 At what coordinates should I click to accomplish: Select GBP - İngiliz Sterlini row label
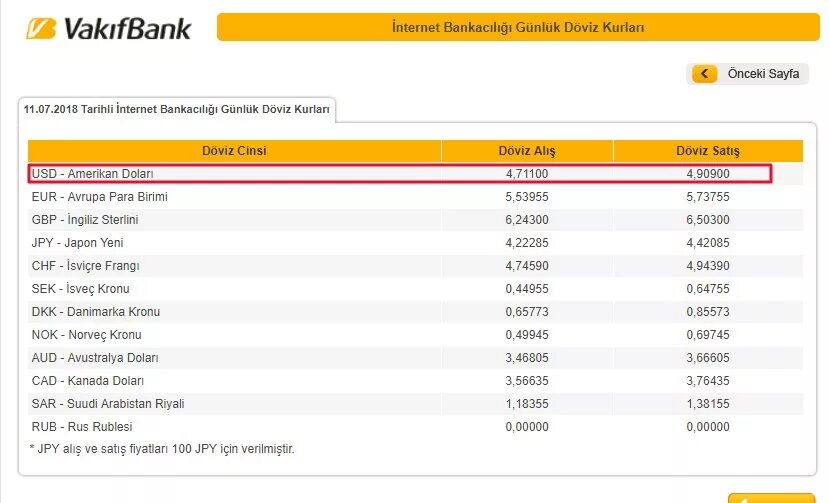(85, 220)
